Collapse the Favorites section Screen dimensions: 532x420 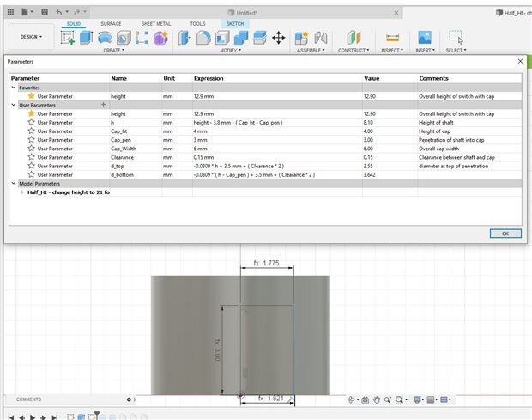(14, 87)
